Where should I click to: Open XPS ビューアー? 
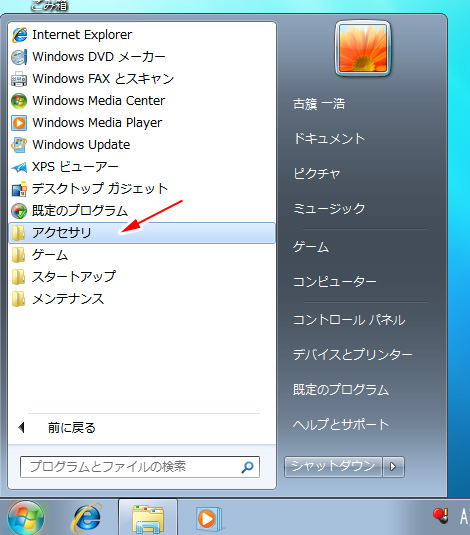(x=142, y=167)
